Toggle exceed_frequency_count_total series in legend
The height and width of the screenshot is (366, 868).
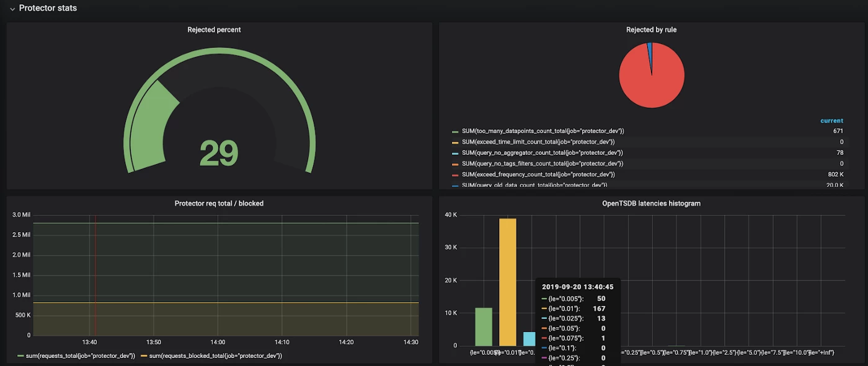point(538,174)
